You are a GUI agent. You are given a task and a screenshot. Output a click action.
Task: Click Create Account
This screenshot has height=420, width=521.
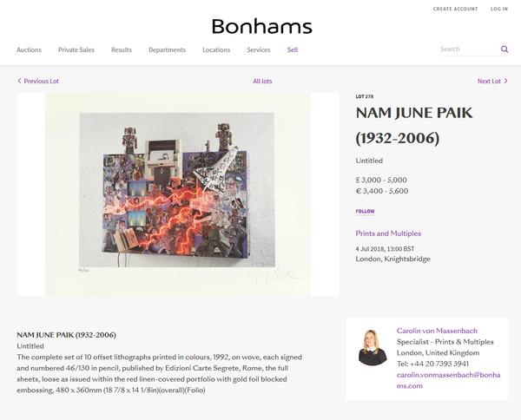(455, 9)
